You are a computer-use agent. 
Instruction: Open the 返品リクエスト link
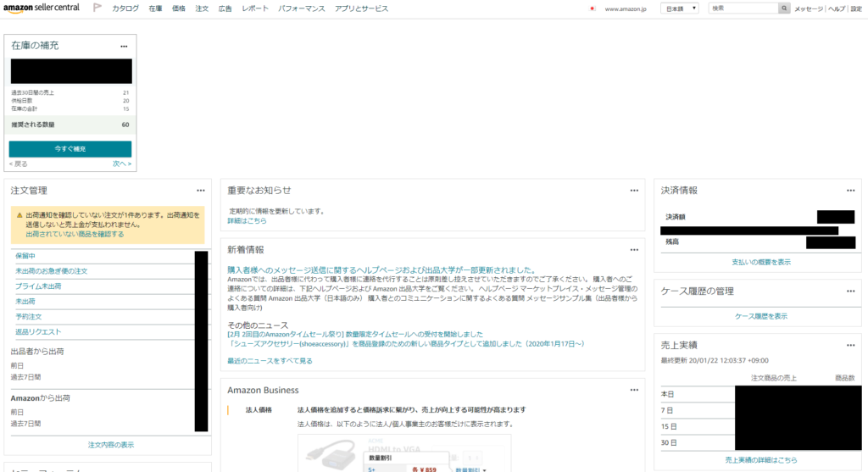(38, 332)
